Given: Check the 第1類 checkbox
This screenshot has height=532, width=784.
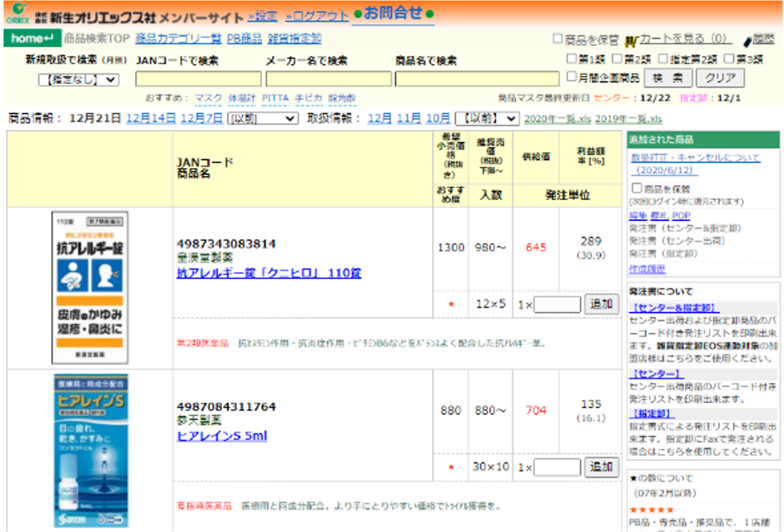Looking at the screenshot, I should coord(572,58).
